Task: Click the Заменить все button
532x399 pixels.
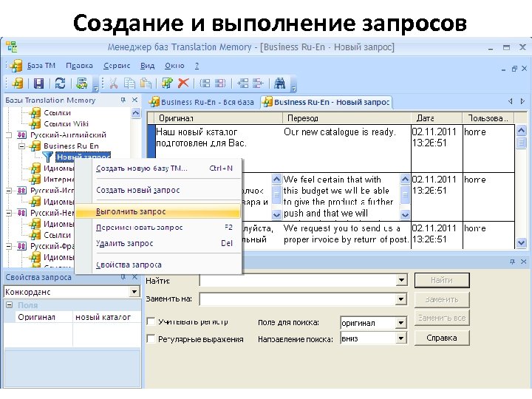Action: coord(442,318)
